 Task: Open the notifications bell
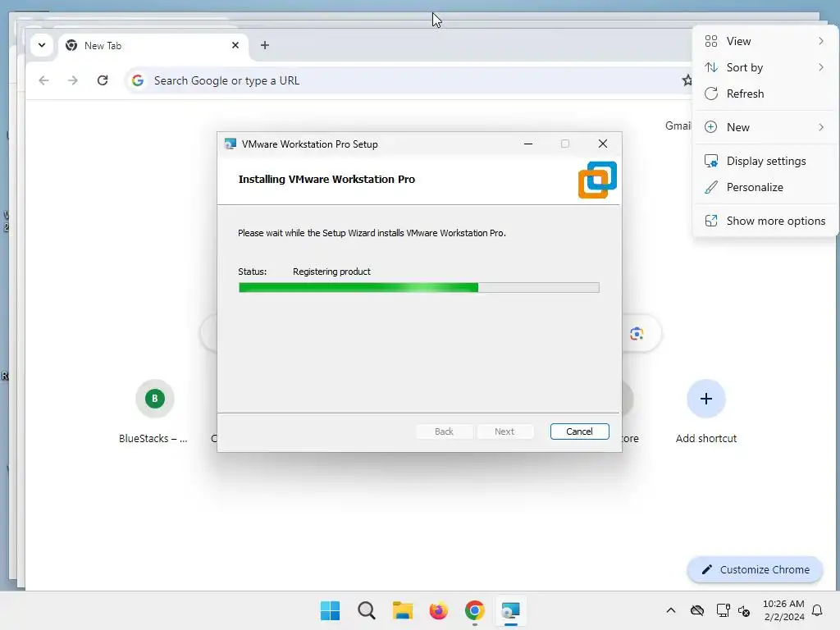817,610
